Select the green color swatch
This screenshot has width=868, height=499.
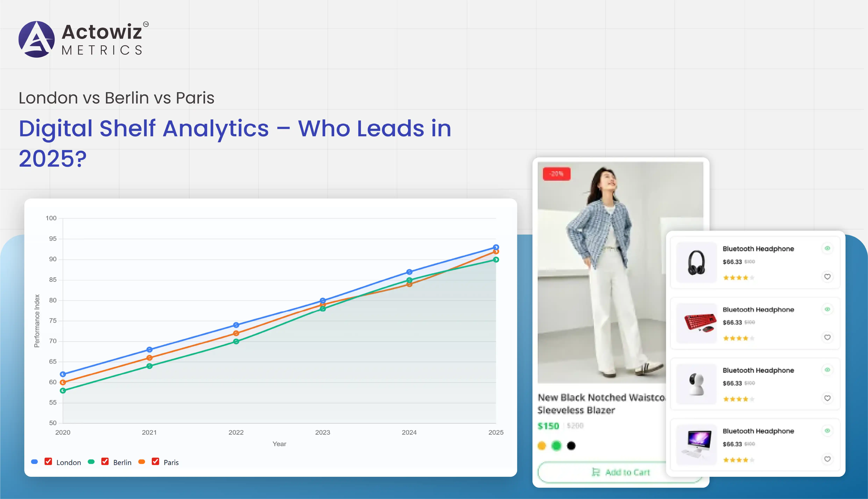click(x=556, y=445)
